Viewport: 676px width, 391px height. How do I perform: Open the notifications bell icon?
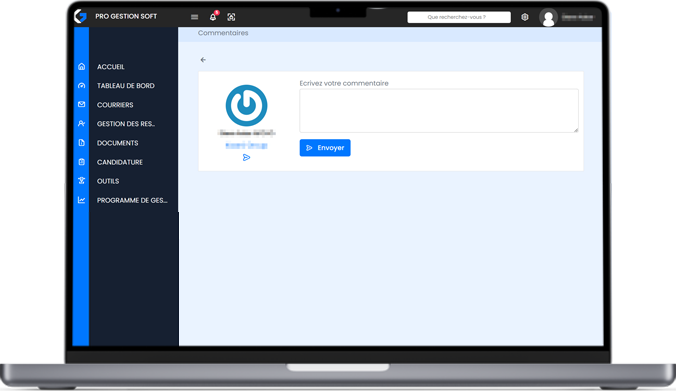[x=213, y=17]
